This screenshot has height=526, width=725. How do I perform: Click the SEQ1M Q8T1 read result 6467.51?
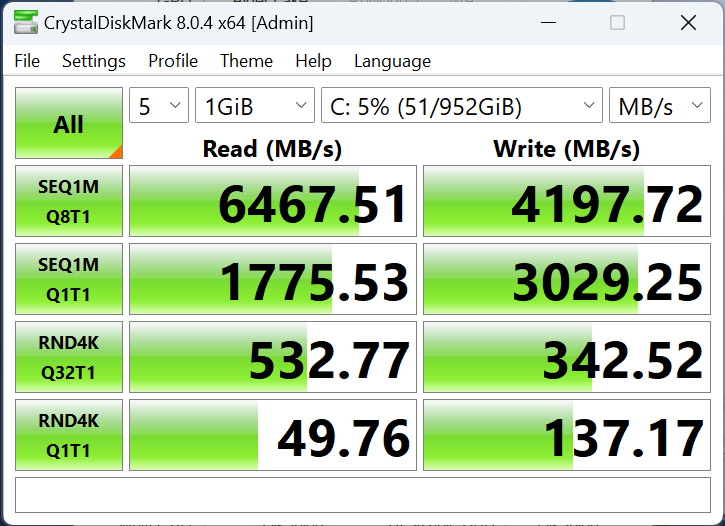pos(273,201)
